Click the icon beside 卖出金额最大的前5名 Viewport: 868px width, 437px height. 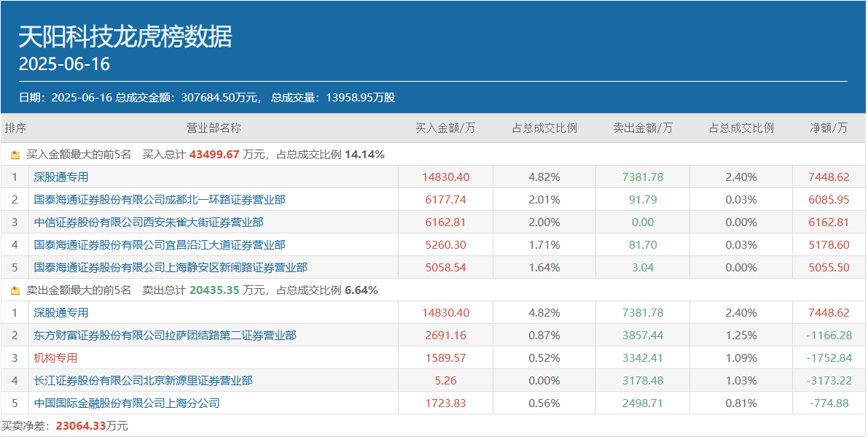15,290
